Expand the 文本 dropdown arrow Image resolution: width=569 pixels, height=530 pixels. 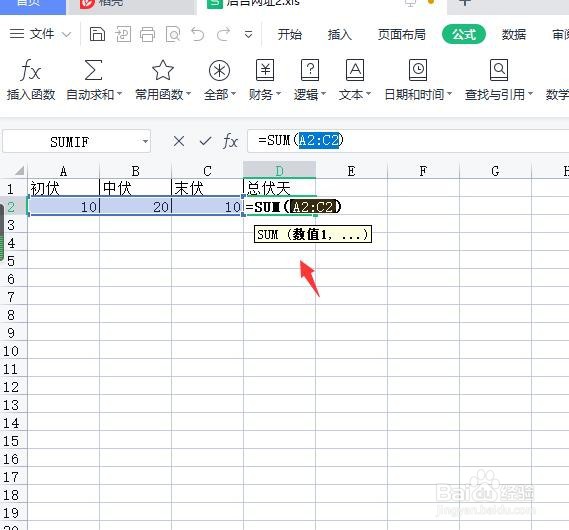pyautogui.click(x=368, y=94)
